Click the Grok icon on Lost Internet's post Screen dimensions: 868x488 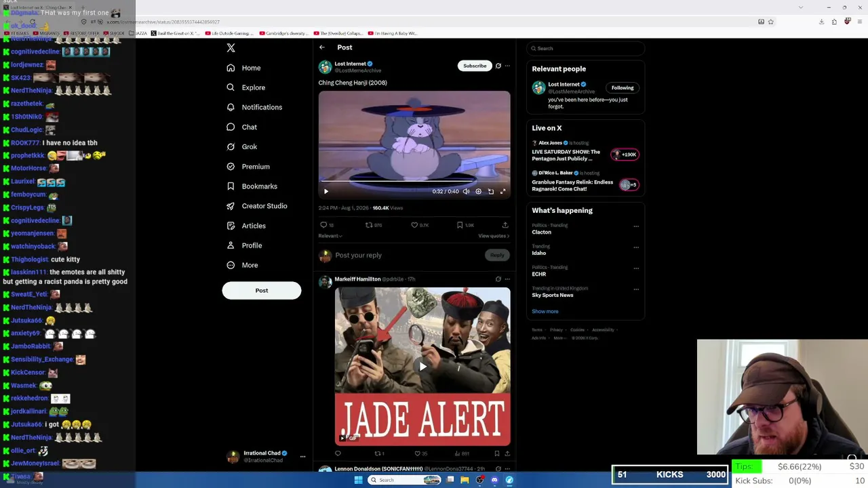click(x=498, y=66)
